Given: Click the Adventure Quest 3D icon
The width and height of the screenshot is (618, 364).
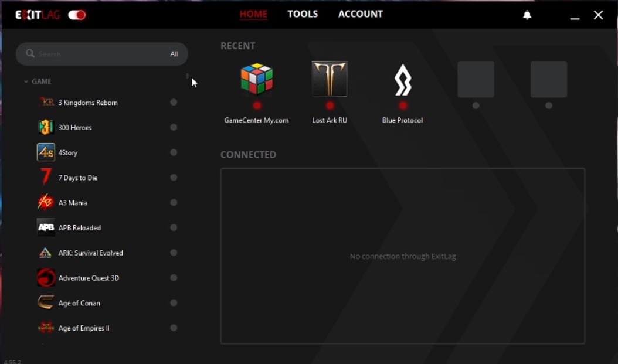Looking at the screenshot, I should pyautogui.click(x=46, y=278).
